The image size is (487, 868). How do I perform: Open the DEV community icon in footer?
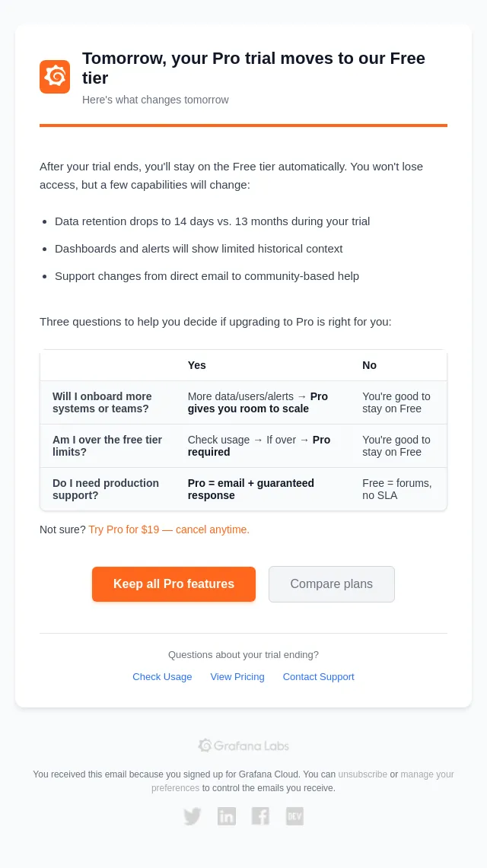pyautogui.click(x=295, y=816)
